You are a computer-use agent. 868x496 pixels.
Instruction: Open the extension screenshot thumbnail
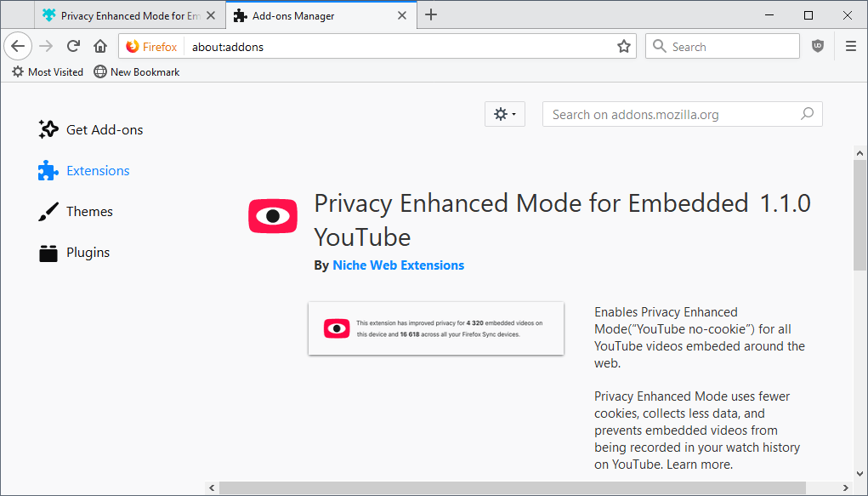coord(436,328)
